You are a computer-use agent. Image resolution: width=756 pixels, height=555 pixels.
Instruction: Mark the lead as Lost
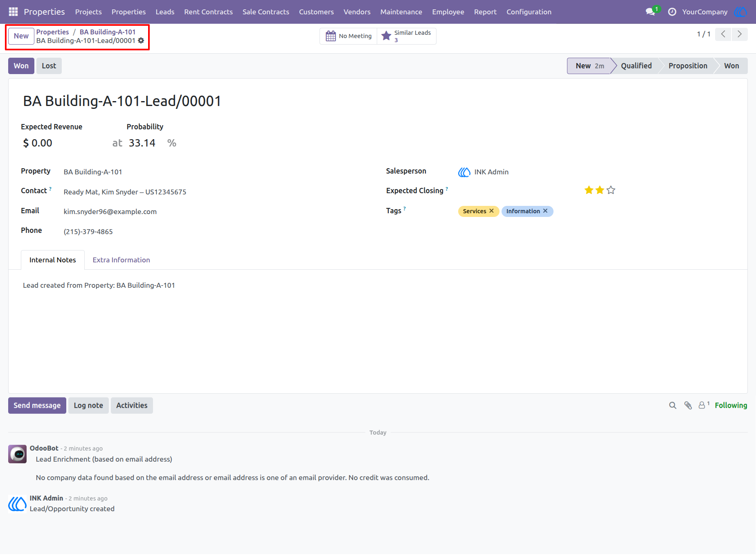click(x=49, y=66)
